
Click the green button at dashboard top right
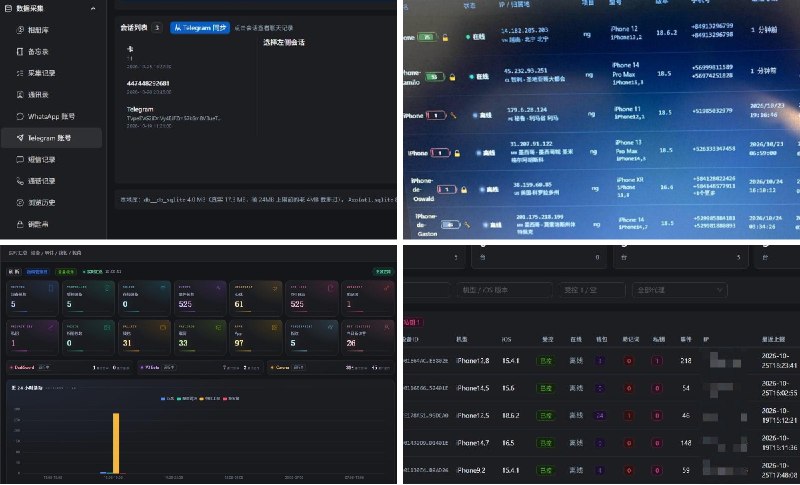click(x=383, y=272)
